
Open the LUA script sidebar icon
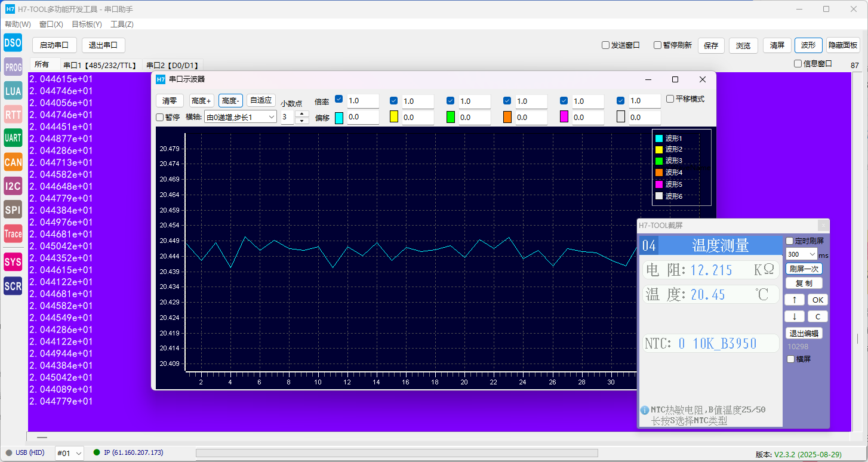click(x=13, y=91)
